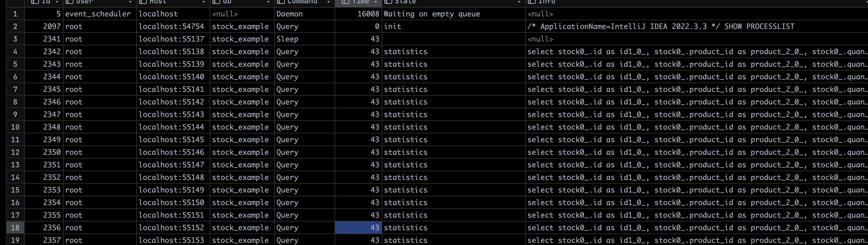
Task: Click the Time cell showing 0
Action: coord(358,26)
